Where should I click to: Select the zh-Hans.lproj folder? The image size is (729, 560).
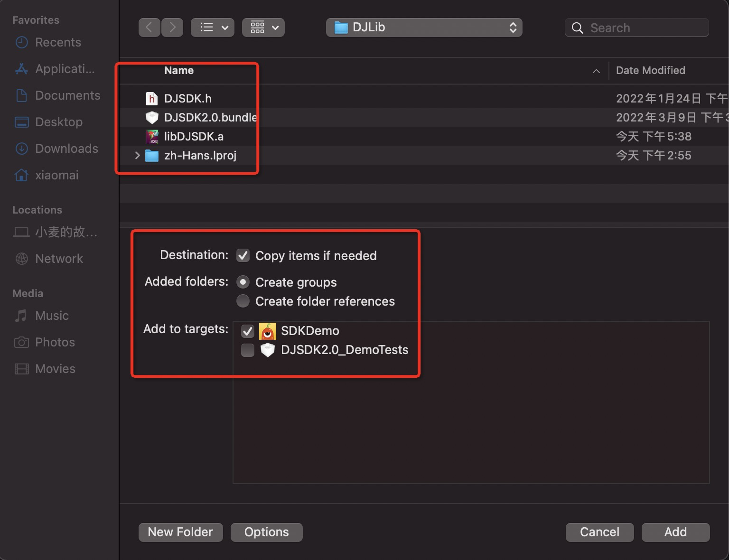[200, 155]
